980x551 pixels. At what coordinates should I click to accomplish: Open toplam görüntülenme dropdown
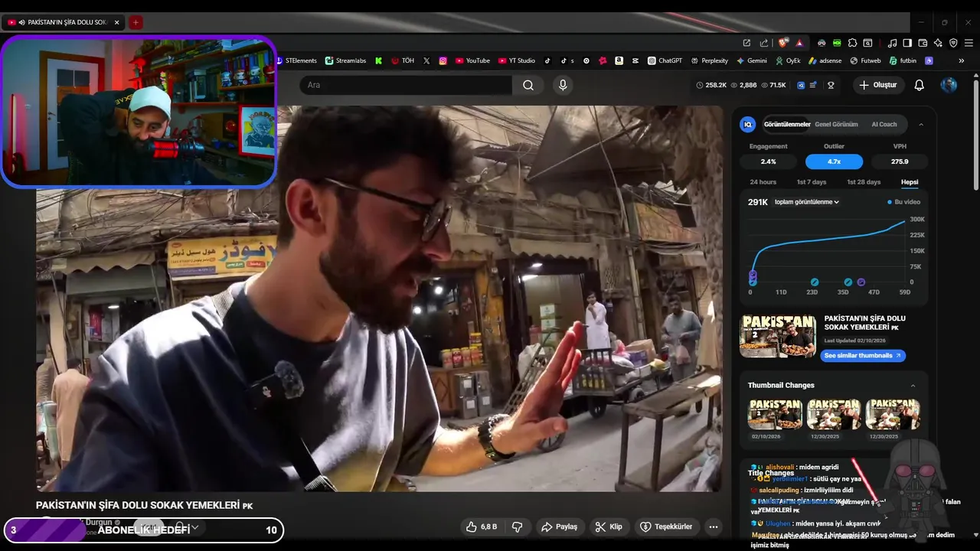coord(807,202)
